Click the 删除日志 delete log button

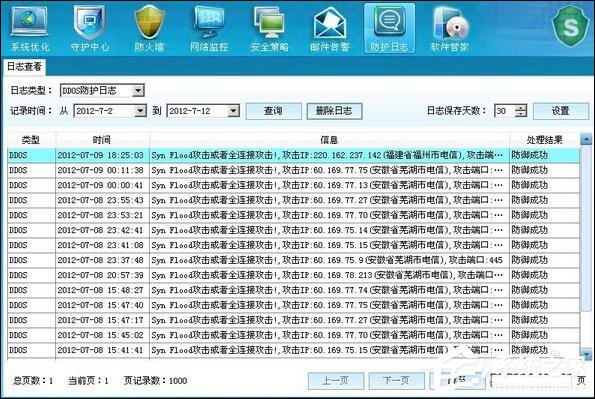(x=334, y=111)
